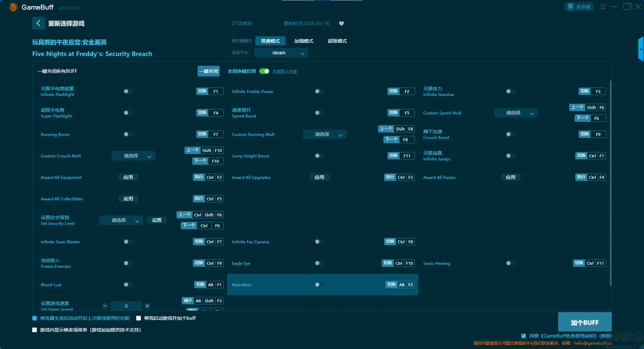This screenshot has height=349, width=644.
Task: Select 普通模式 trainer mode tab
Action: [x=270, y=41]
